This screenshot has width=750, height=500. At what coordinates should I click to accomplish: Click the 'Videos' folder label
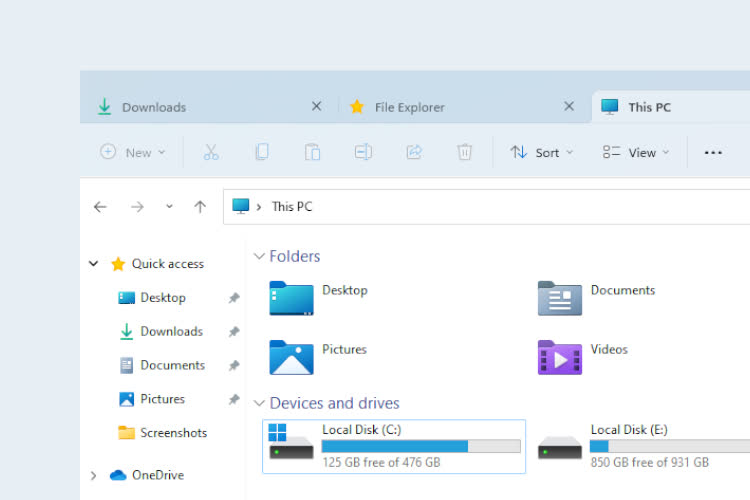click(609, 349)
